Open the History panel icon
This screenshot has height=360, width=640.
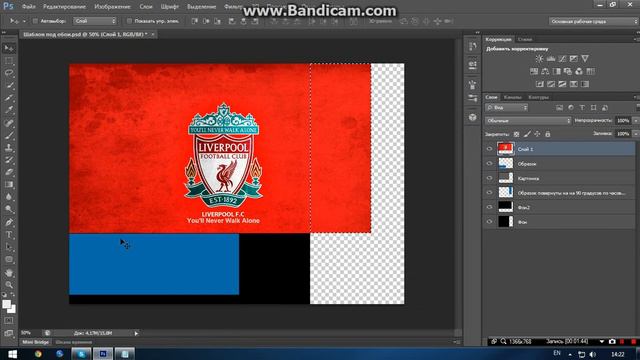click(473, 46)
